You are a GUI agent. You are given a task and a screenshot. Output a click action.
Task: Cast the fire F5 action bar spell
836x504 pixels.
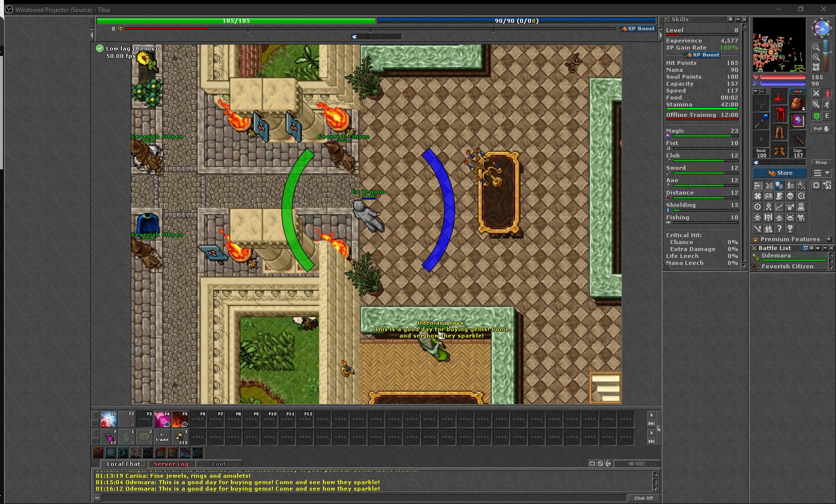click(180, 419)
